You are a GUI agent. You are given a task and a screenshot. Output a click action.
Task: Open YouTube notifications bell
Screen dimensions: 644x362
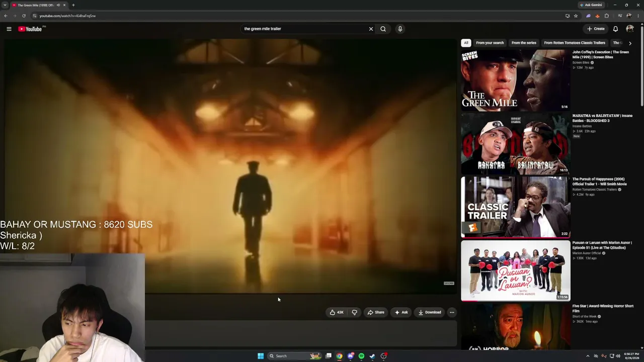pos(615,29)
